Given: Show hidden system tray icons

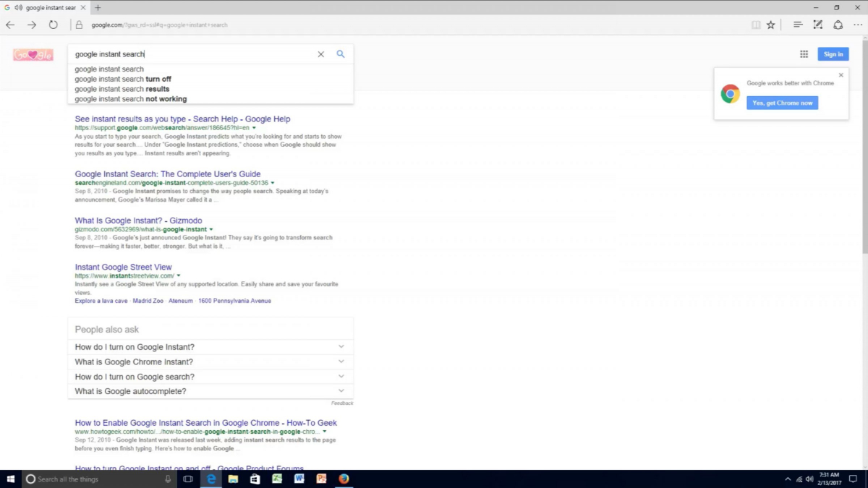Looking at the screenshot, I should [788, 479].
